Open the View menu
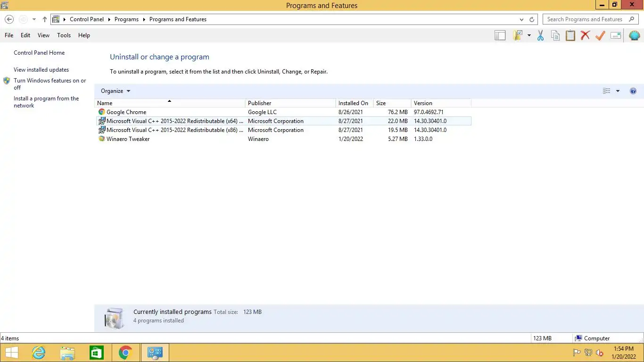644x362 pixels. tap(43, 35)
